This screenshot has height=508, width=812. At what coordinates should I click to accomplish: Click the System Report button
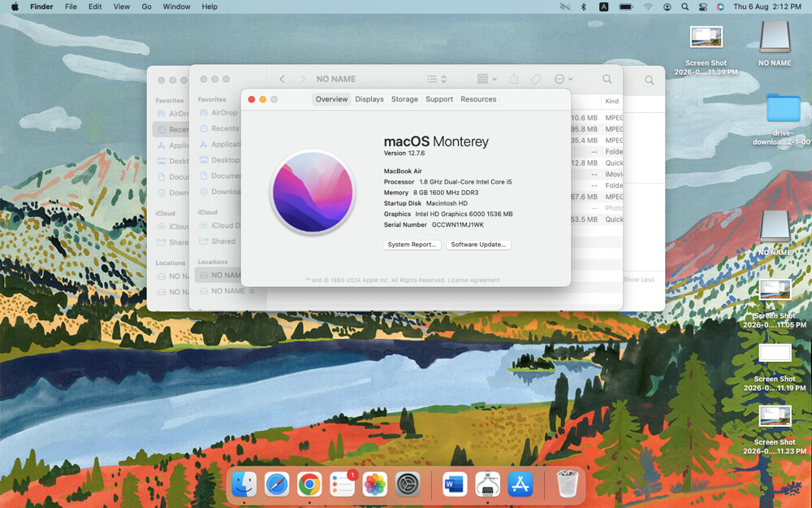coord(412,245)
